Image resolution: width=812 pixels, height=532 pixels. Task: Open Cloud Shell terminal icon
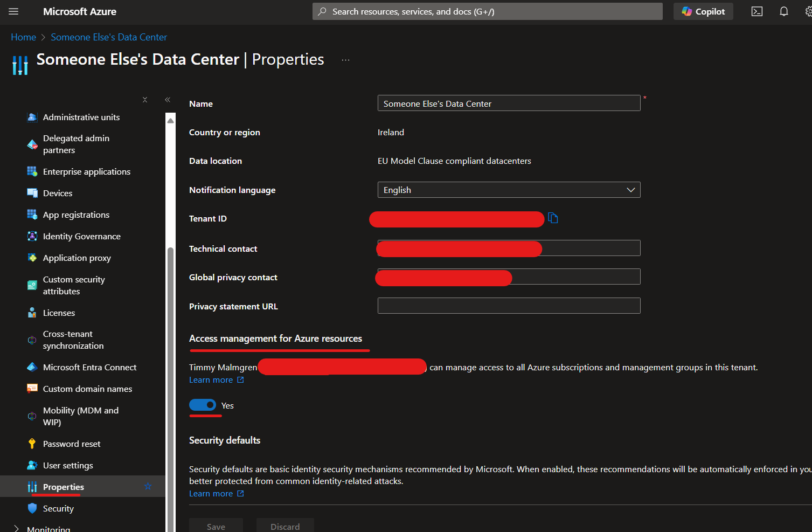(x=757, y=11)
